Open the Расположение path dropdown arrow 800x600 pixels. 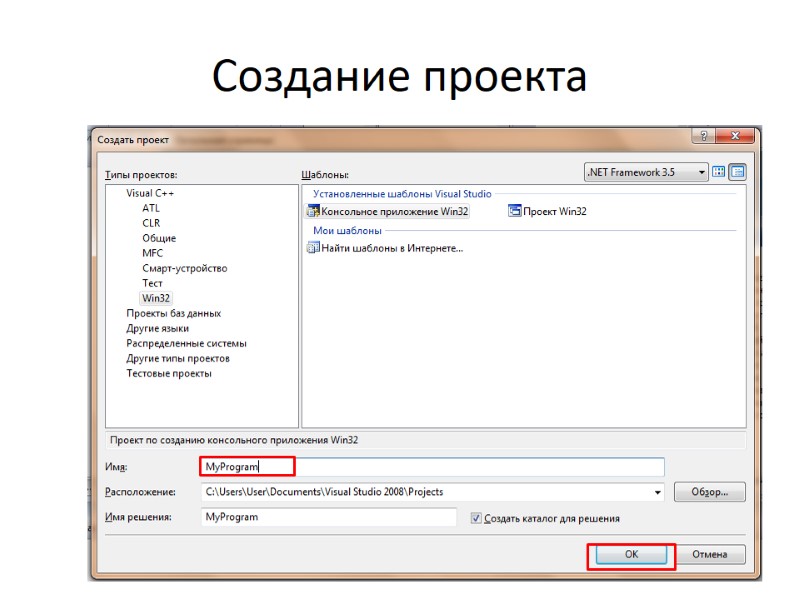click(657, 492)
